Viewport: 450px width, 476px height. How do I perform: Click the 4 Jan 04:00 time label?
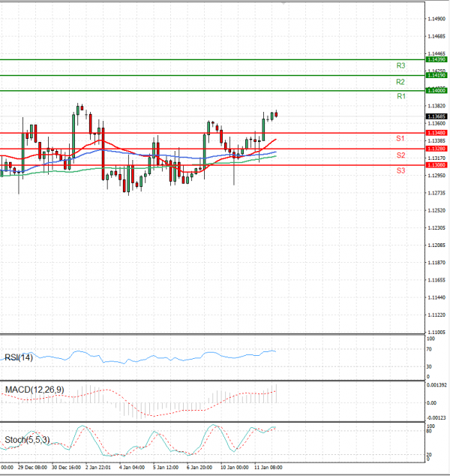click(131, 468)
